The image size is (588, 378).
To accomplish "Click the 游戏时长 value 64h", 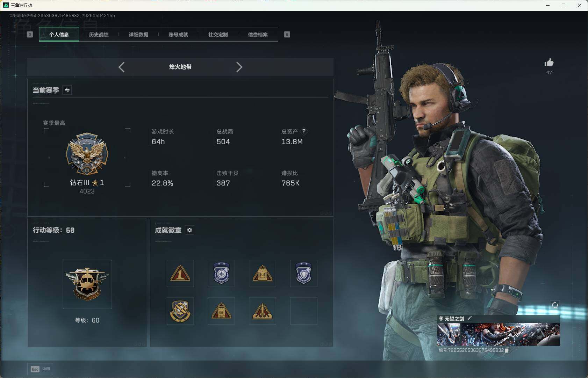I will click(x=158, y=141).
